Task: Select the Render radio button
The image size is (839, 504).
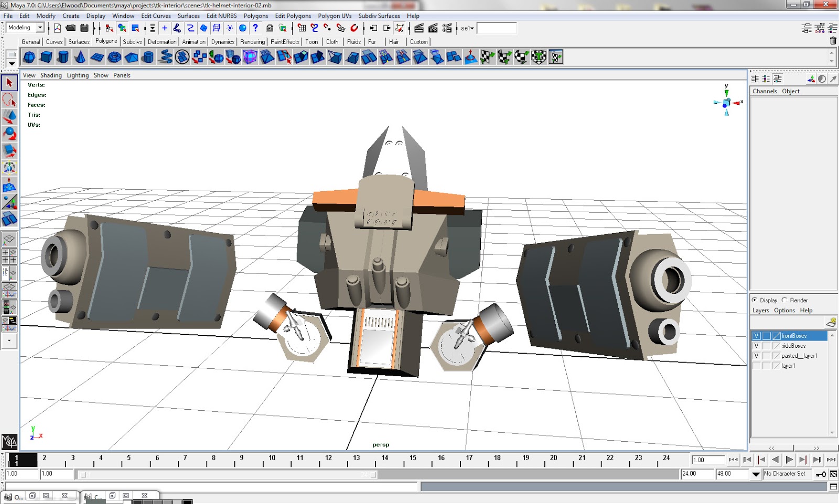Action: (x=784, y=300)
